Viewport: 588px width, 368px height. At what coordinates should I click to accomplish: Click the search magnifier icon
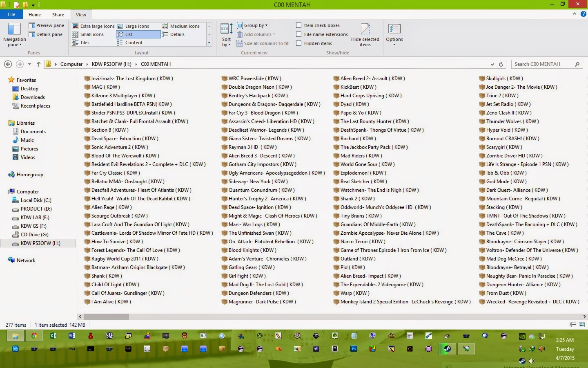[x=577, y=64]
